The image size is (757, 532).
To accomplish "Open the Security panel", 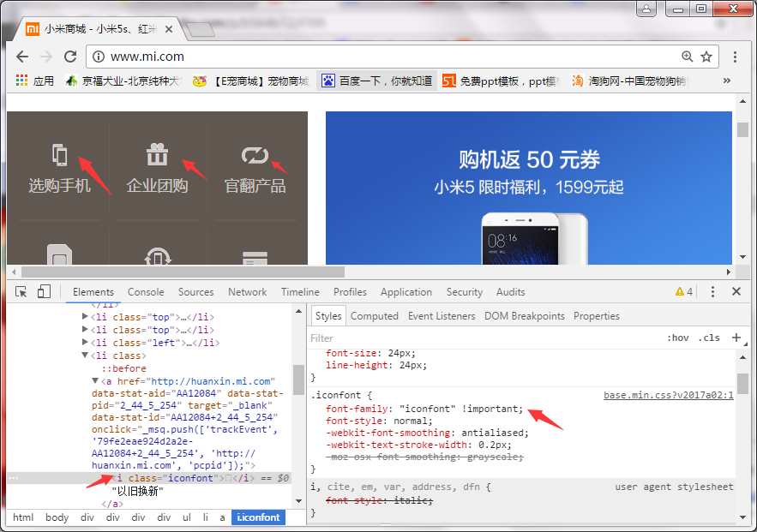I will (x=465, y=292).
